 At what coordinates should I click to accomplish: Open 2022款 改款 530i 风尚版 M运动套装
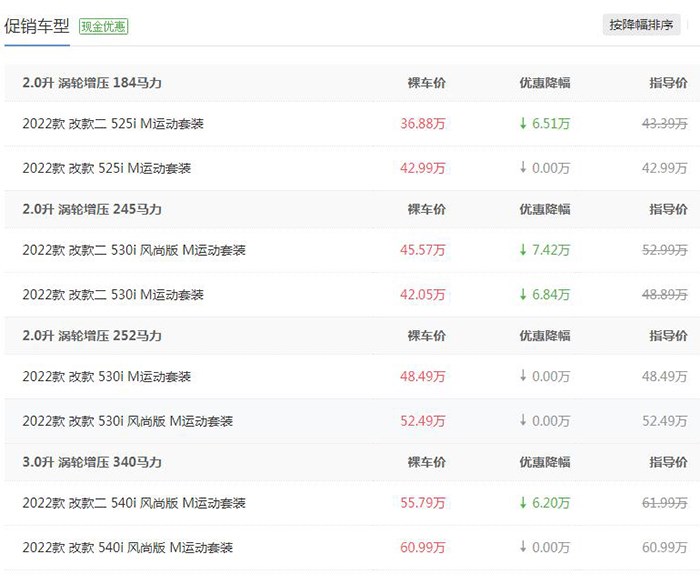128,421
